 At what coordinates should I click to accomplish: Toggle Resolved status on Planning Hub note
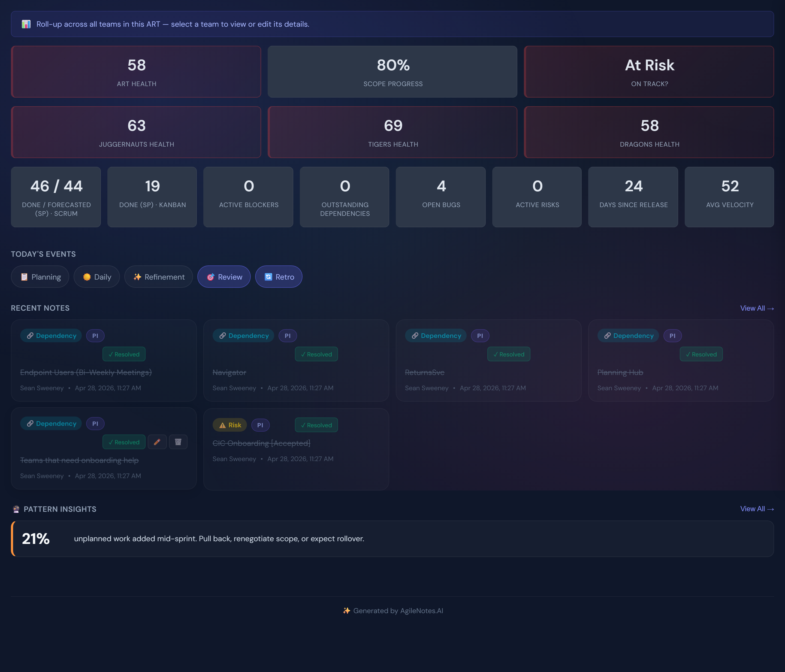click(701, 354)
